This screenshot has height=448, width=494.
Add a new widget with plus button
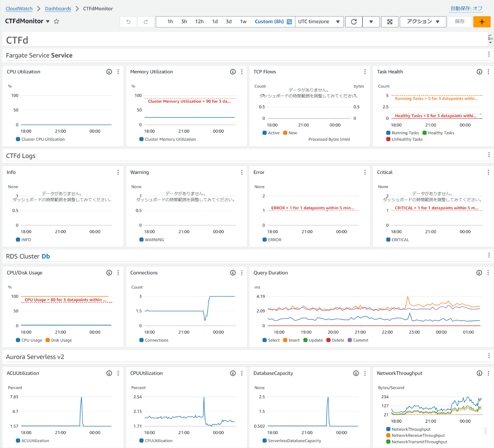coord(482,22)
